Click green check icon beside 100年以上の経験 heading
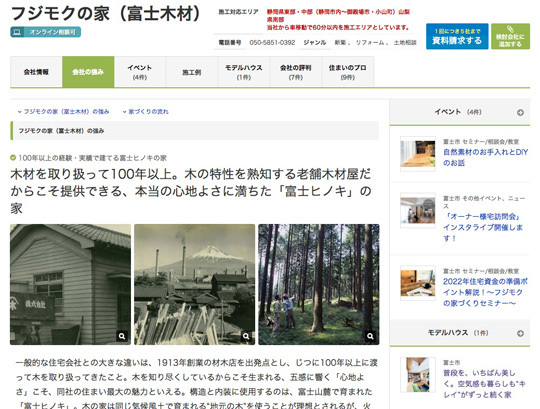The width and height of the screenshot is (540, 409). (13, 158)
